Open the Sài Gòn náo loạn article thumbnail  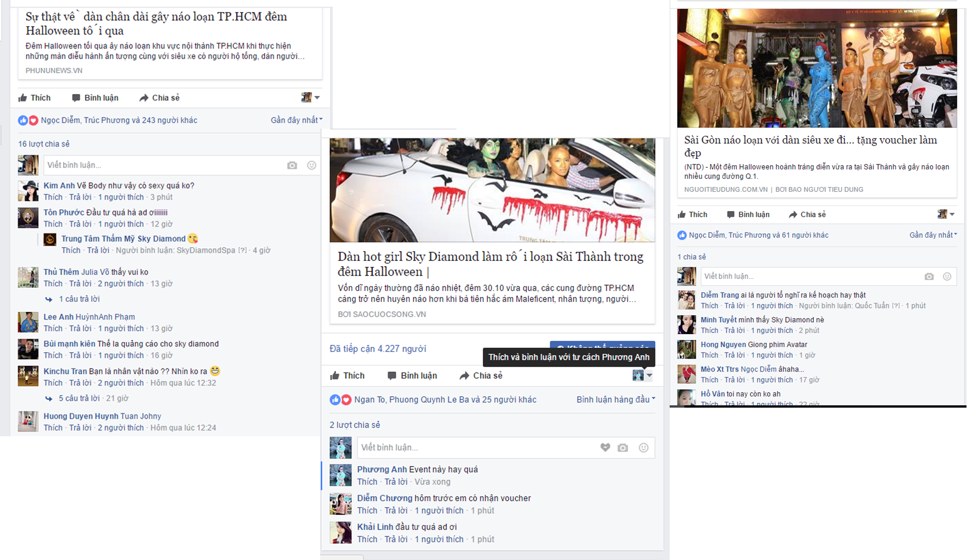(x=817, y=68)
